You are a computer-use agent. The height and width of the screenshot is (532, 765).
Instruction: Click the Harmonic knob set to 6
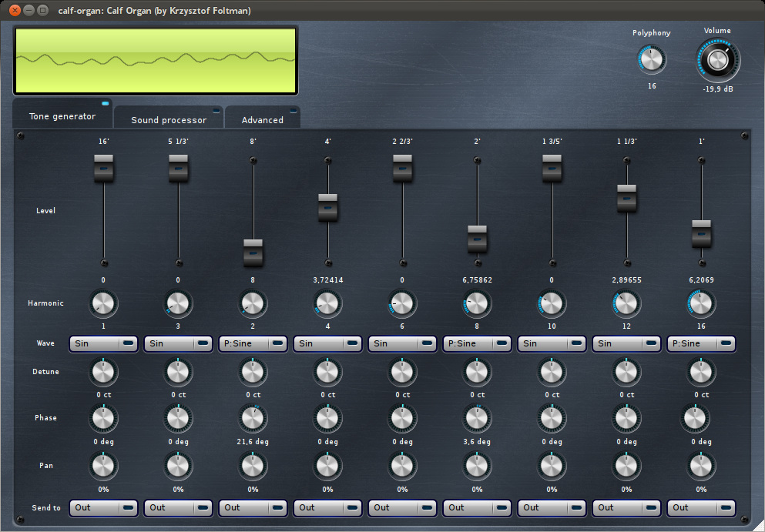[x=402, y=303]
